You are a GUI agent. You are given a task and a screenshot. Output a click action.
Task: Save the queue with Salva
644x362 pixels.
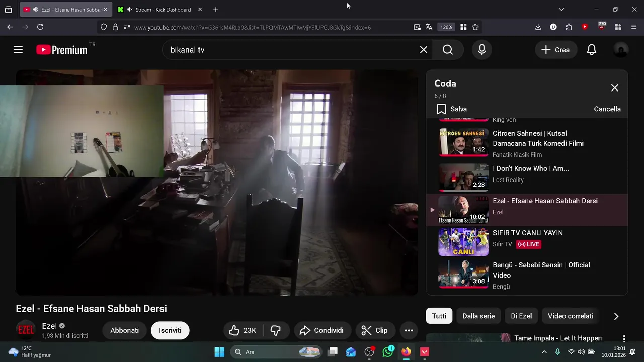(452, 109)
